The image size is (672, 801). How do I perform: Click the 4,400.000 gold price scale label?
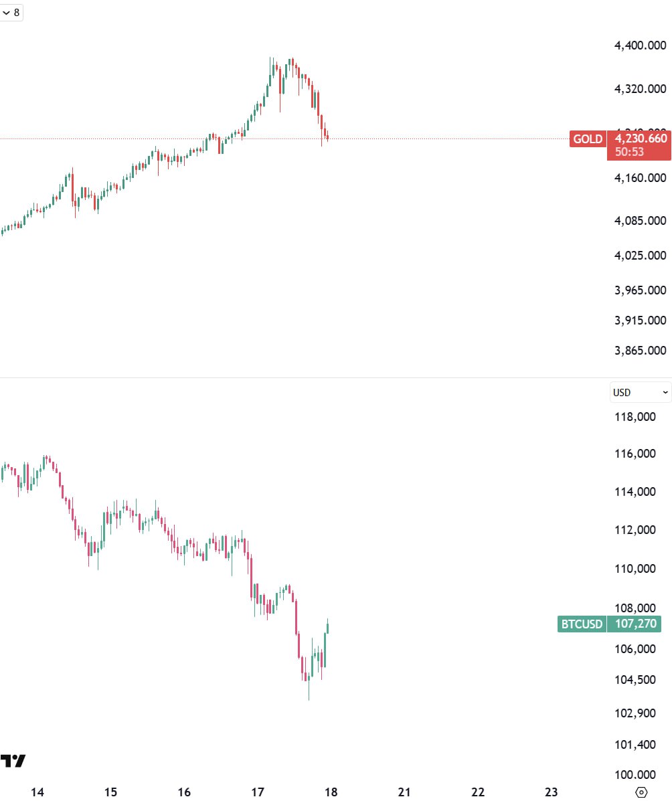[x=641, y=46]
